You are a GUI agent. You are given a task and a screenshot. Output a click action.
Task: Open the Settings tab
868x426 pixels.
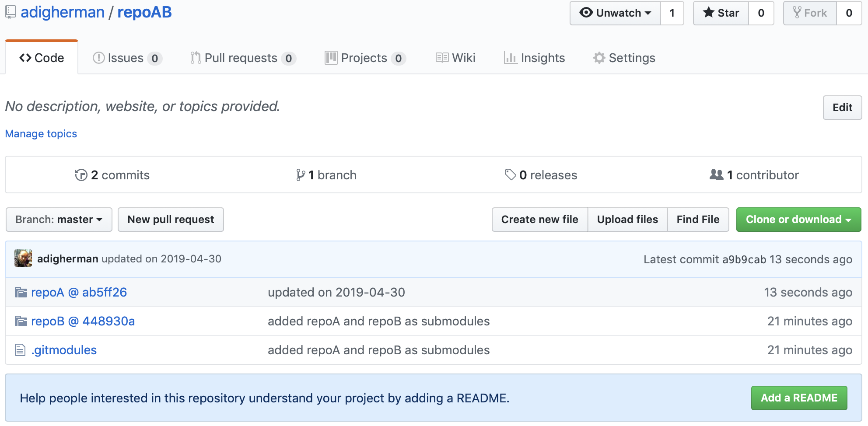click(x=624, y=58)
